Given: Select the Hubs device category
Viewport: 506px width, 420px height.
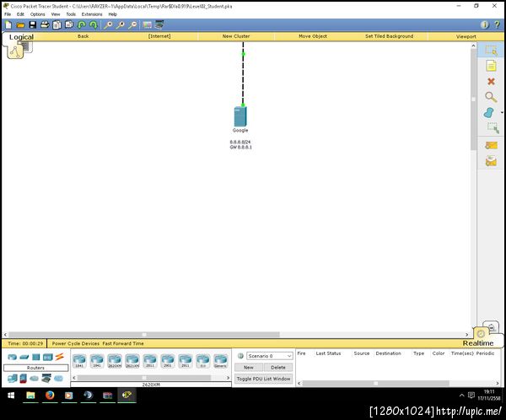Looking at the screenshot, I should pyautogui.click(x=35, y=357).
